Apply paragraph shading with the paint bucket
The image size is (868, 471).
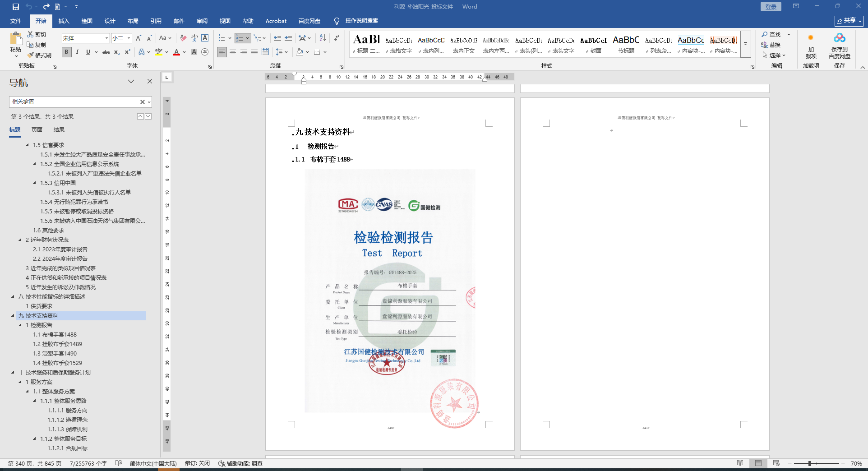[x=300, y=52]
